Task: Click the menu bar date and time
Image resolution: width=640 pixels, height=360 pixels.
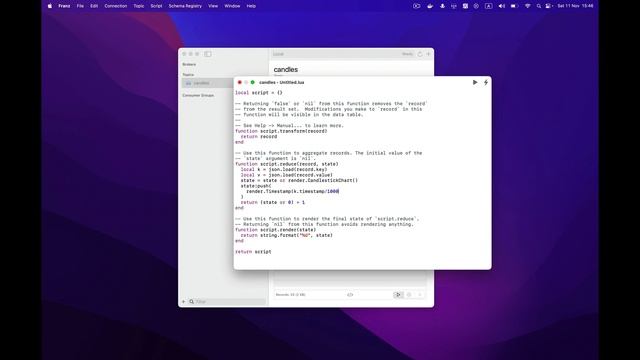Action: tap(575, 6)
